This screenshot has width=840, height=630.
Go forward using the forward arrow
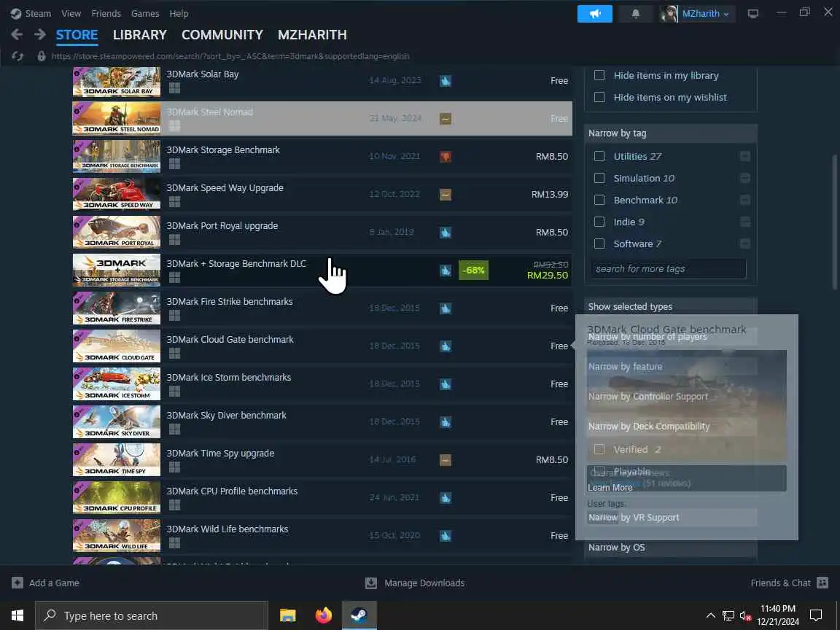[39, 35]
